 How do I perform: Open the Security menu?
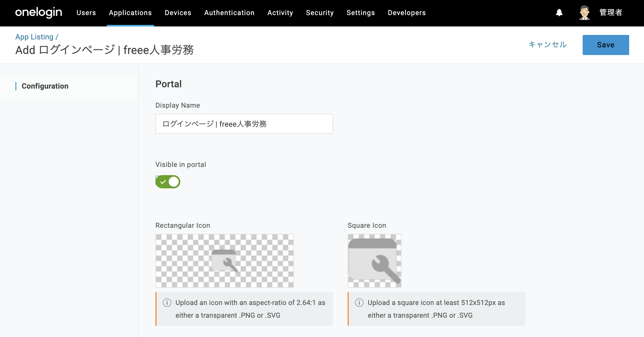click(320, 13)
